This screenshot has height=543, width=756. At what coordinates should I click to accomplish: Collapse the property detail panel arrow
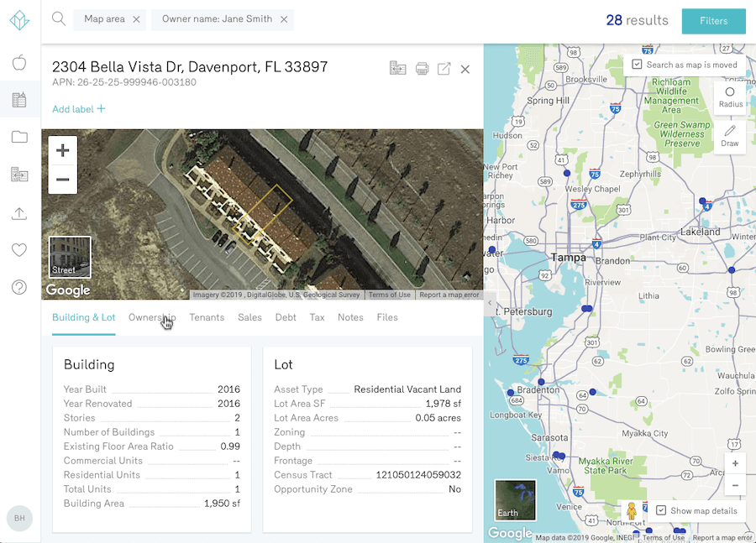(489, 303)
